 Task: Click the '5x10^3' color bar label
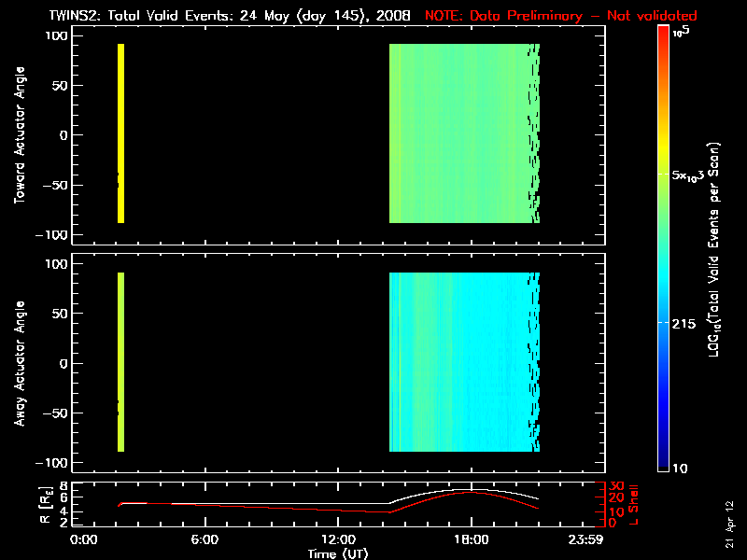click(x=688, y=175)
